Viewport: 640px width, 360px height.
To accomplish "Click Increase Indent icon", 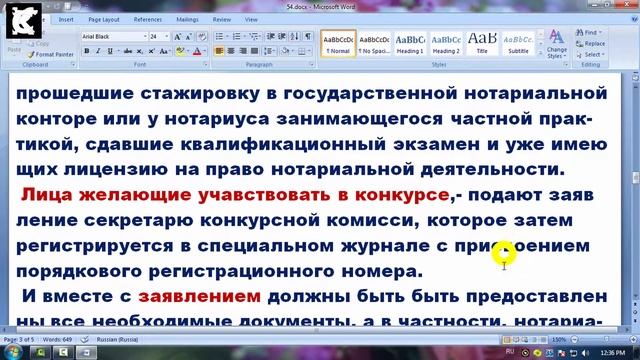I will [282, 37].
